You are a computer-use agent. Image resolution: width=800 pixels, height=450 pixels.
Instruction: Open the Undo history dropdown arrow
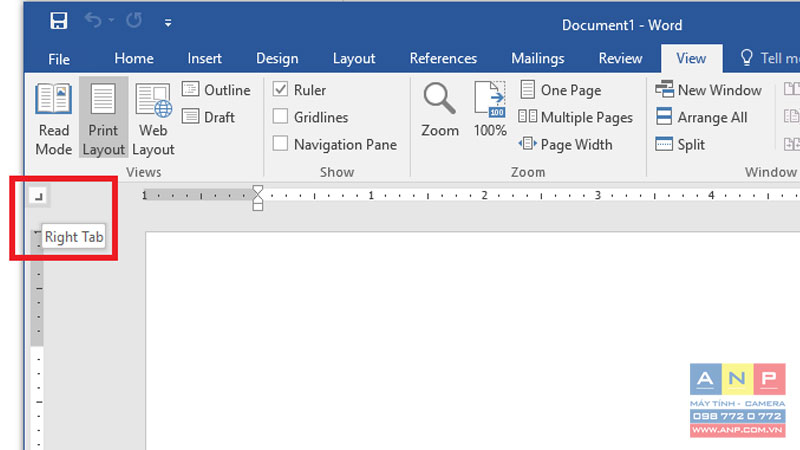111,20
